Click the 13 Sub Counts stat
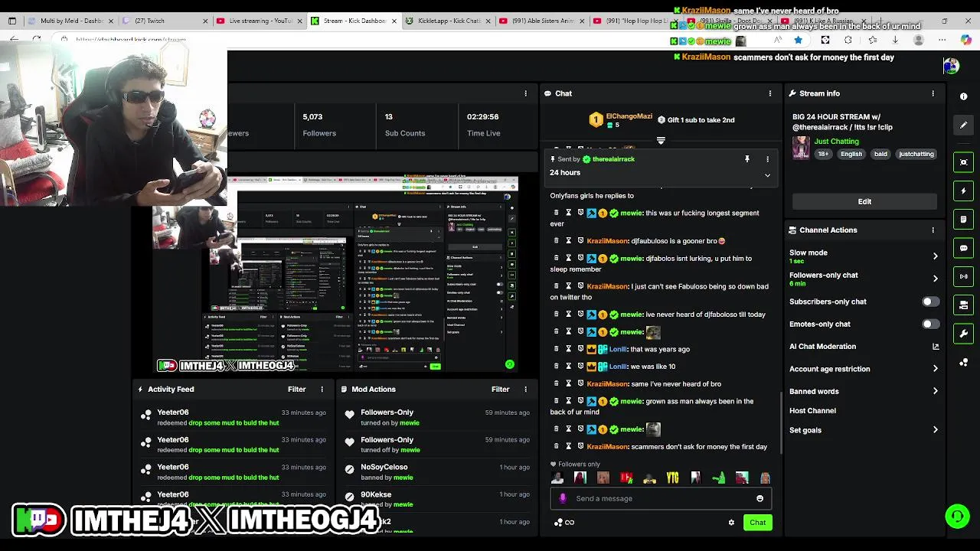Image resolution: width=980 pixels, height=551 pixels. coord(404,125)
